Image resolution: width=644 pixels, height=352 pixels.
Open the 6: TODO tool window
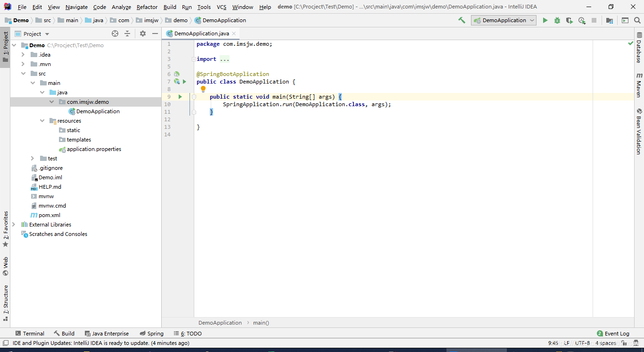pyautogui.click(x=188, y=333)
